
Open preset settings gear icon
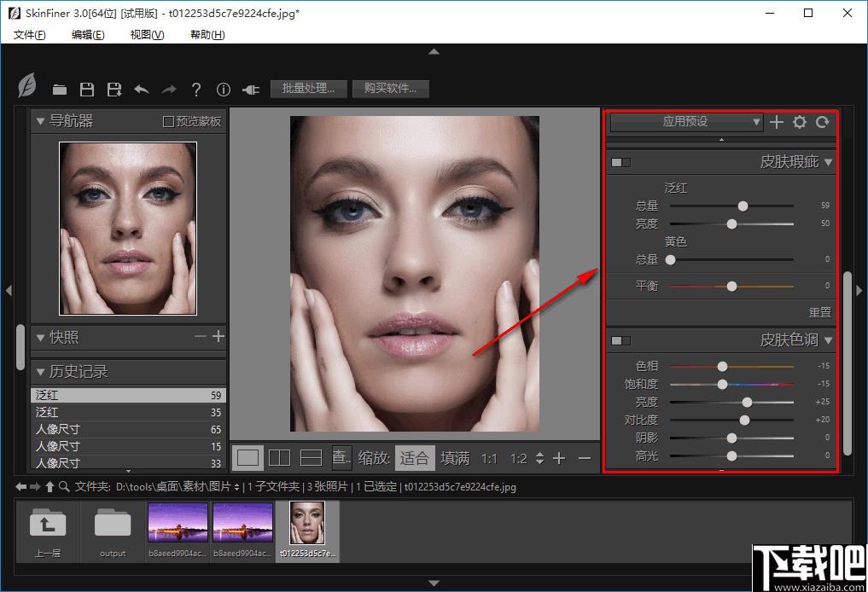(x=800, y=122)
